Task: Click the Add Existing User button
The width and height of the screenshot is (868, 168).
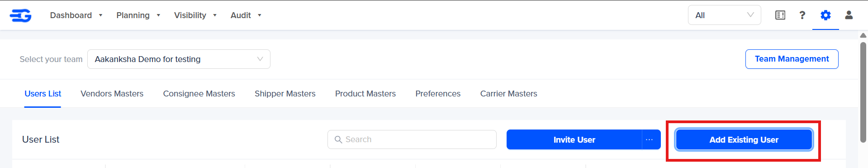Action: 744,139
